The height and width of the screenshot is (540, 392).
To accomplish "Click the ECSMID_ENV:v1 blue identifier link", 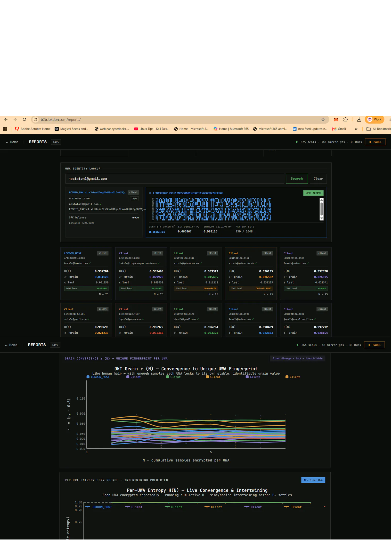I will click(97, 192).
